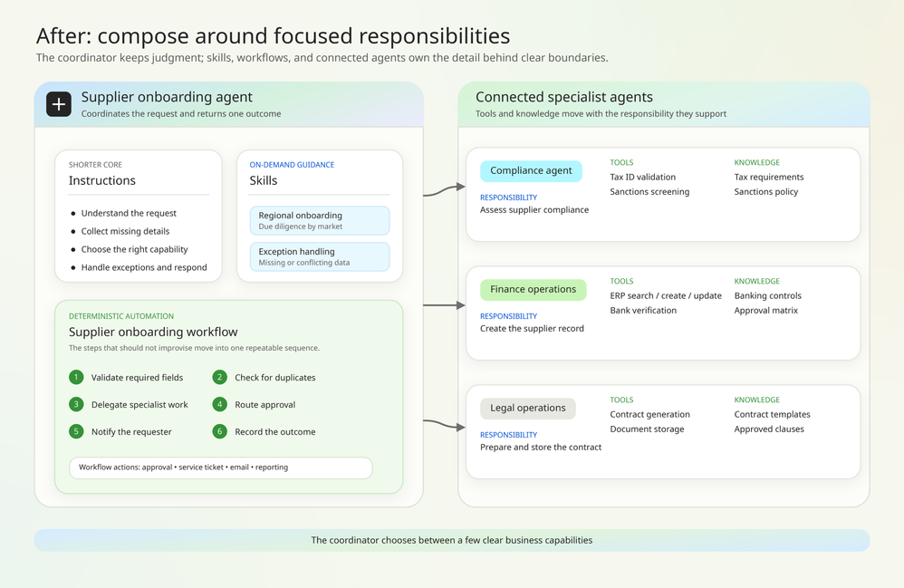This screenshot has height=588, width=904.
Task: Click 'Choose the right capability' bullet
Action: pyautogui.click(x=134, y=250)
